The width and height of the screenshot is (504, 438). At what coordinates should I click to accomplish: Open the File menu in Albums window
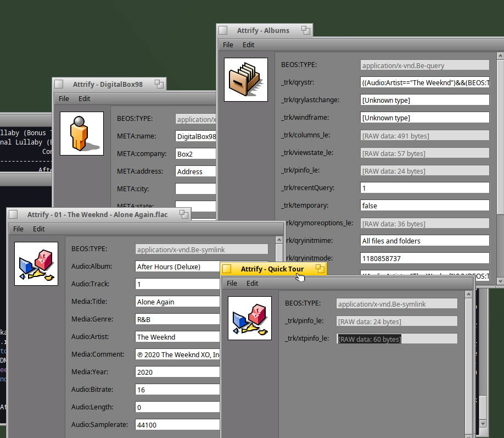(x=228, y=45)
